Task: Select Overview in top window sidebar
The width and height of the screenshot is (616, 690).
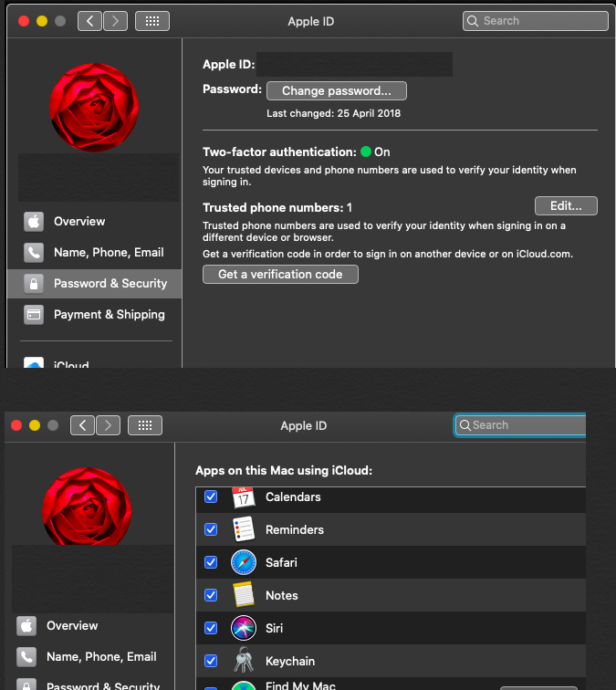Action: (x=94, y=222)
